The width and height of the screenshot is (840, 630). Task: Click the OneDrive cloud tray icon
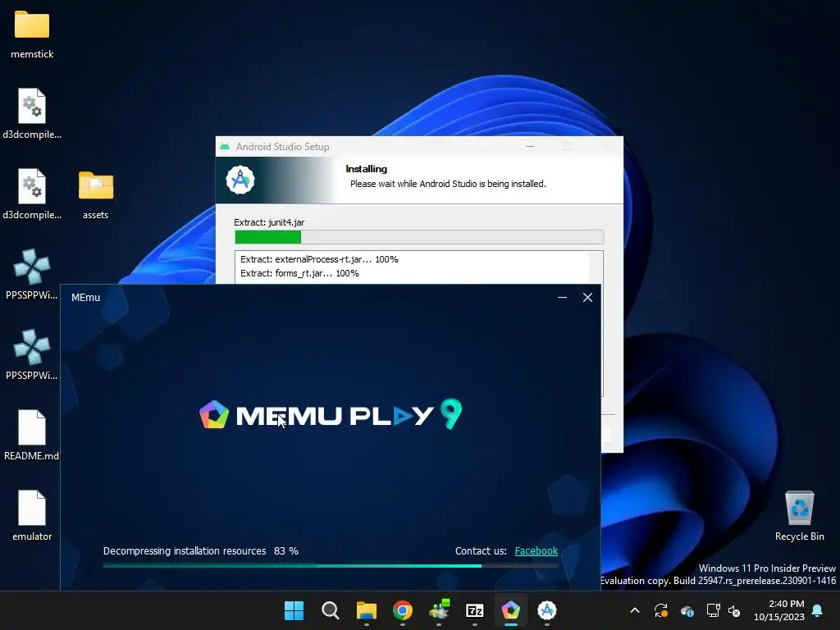click(x=687, y=610)
